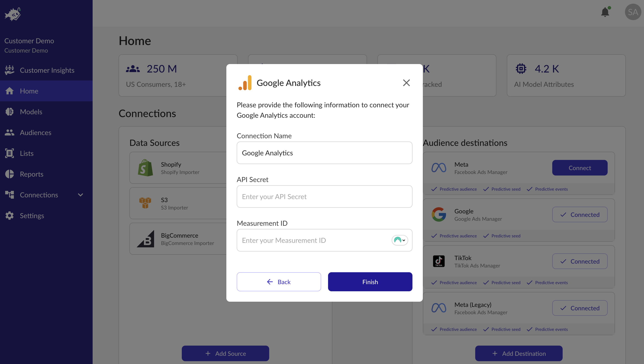
Task: Click the Meta (Legacy) logo
Action: pos(439,308)
